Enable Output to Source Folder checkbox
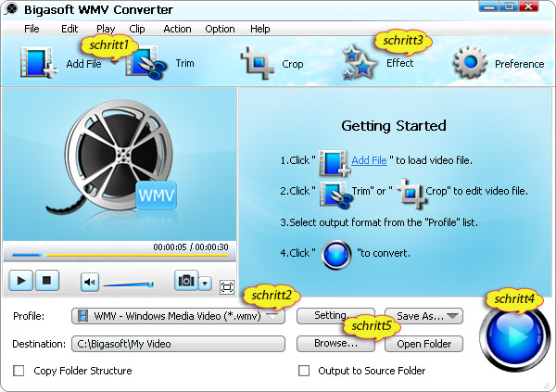 click(x=304, y=371)
